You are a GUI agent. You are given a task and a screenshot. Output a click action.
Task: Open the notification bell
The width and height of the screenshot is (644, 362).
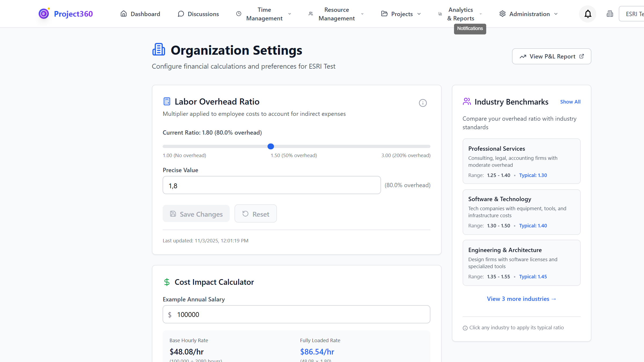587,14
